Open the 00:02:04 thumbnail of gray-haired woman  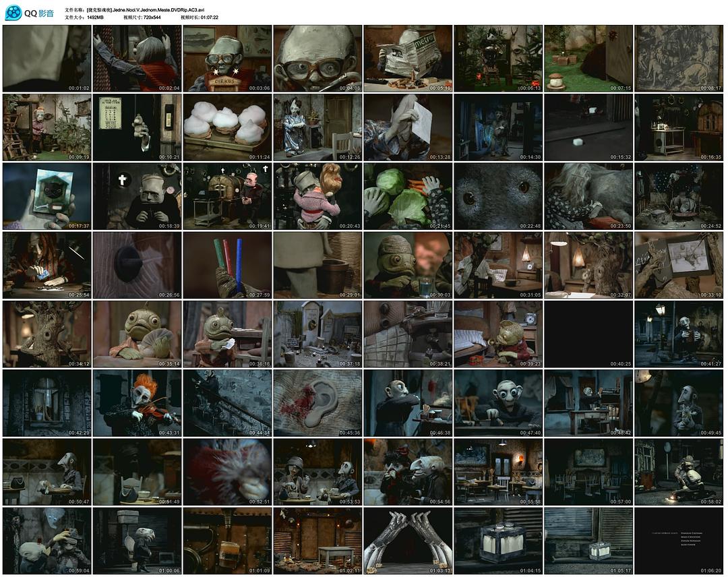[x=137, y=59]
